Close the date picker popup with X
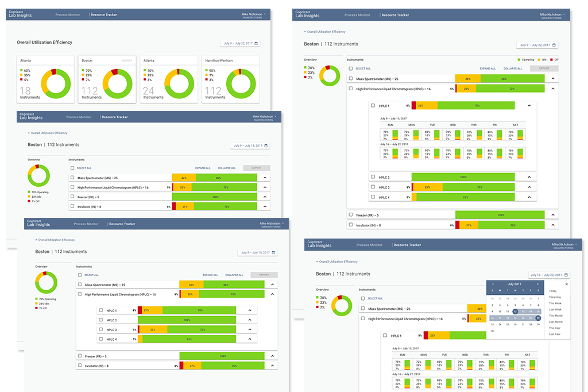Viewport: 588px width, 392px height. tap(566, 285)
